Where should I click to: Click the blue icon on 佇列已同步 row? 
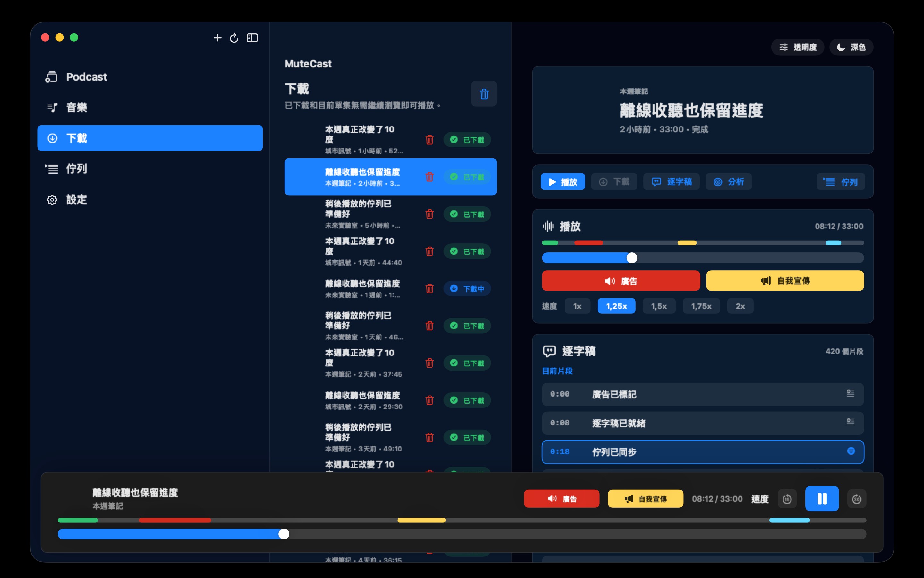point(851,451)
